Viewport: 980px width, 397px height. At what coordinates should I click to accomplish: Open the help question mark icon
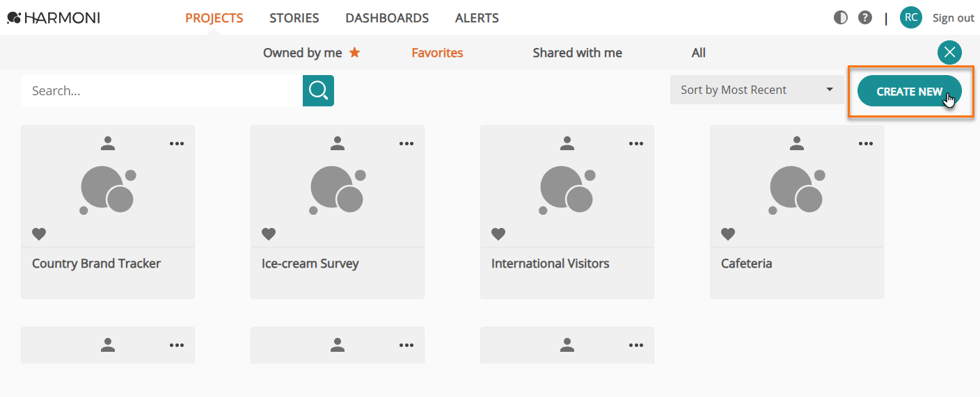pyautogui.click(x=865, y=18)
